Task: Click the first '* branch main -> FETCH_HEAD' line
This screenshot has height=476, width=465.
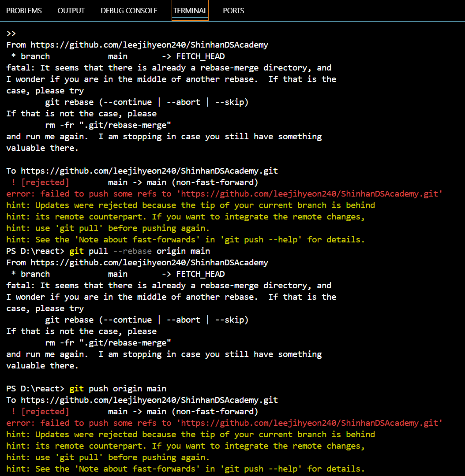Action: 118,56
